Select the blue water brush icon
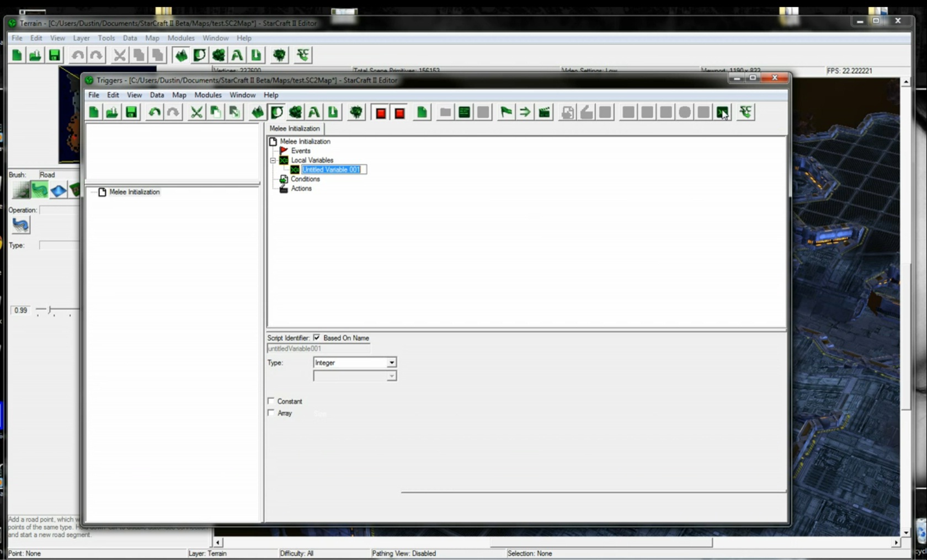 [58, 190]
